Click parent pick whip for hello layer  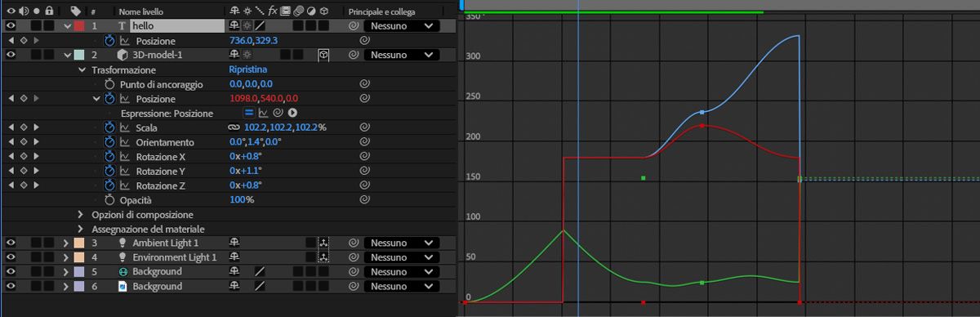coord(354,26)
